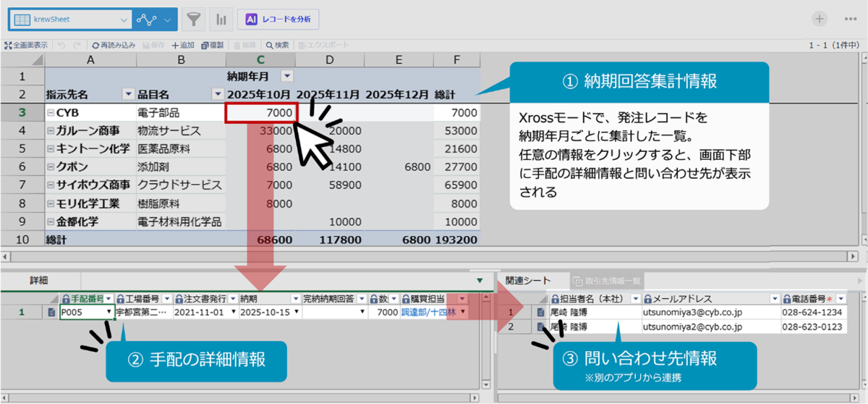
Task: Click the 複製 duplicate toolbar button
Action: tap(213, 45)
